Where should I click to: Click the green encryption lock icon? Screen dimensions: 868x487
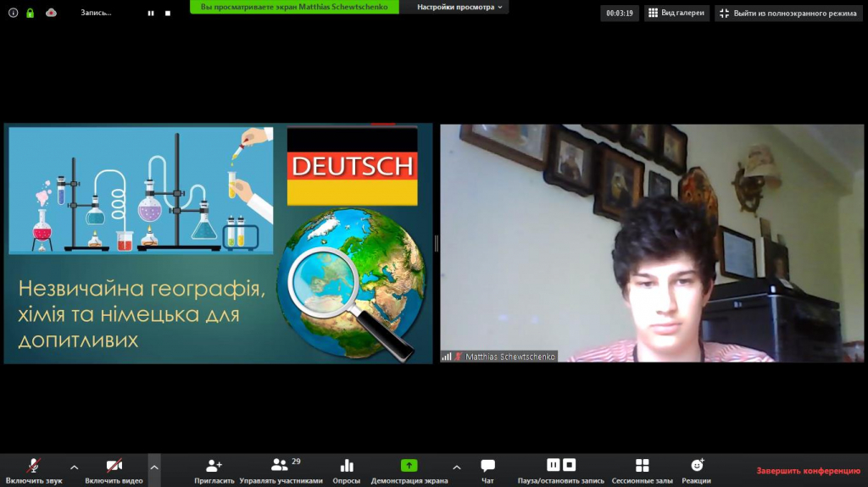(x=31, y=13)
